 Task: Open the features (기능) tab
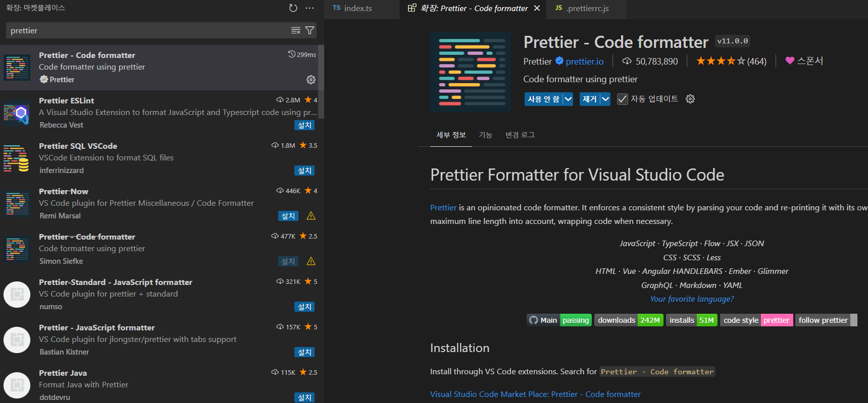pyautogui.click(x=485, y=135)
